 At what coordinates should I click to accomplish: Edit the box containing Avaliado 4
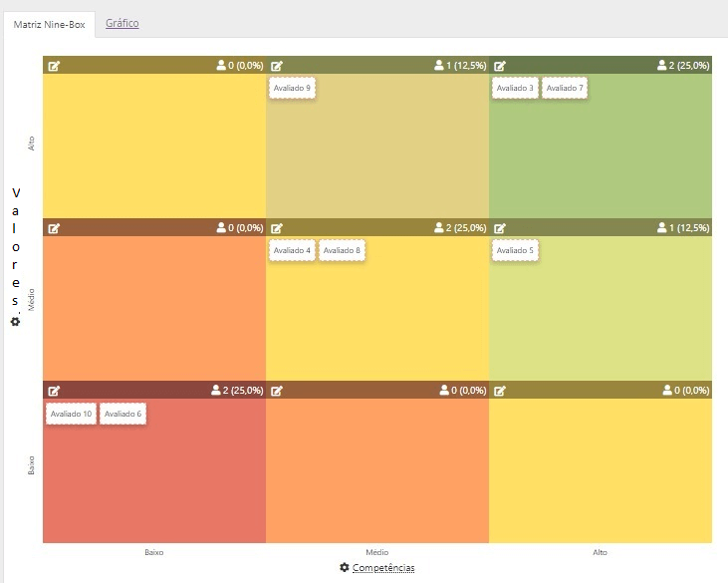point(277,228)
